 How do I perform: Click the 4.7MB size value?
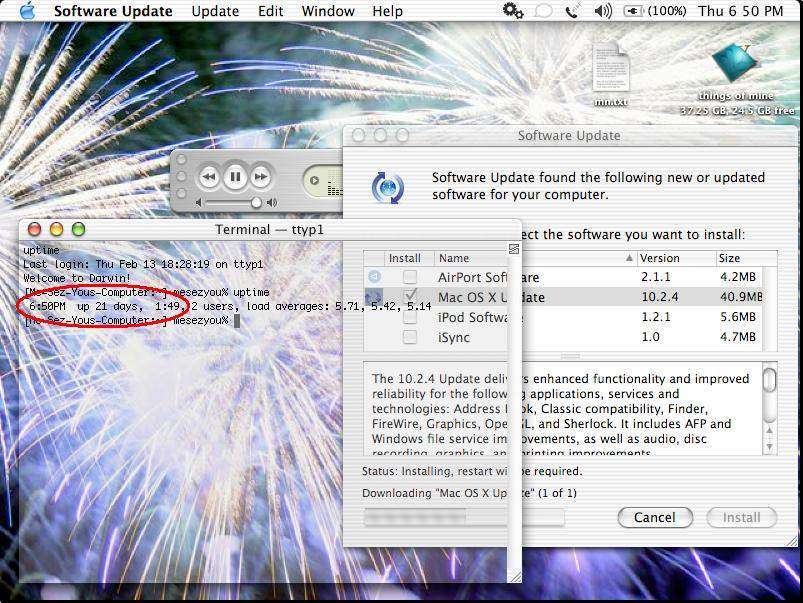[737, 337]
